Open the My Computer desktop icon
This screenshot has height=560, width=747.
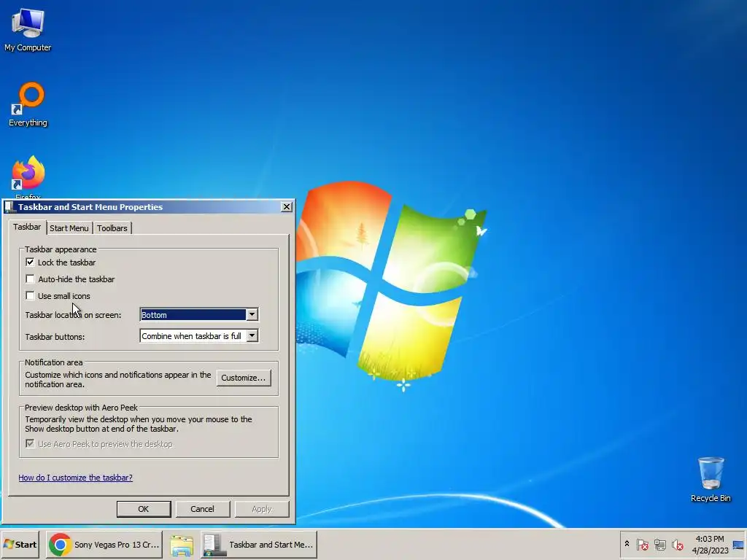(28, 29)
